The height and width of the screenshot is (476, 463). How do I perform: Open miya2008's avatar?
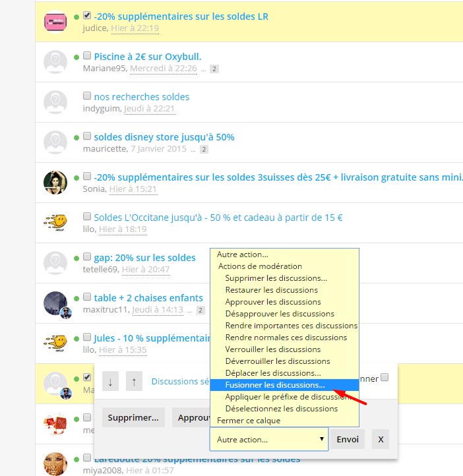click(55, 464)
